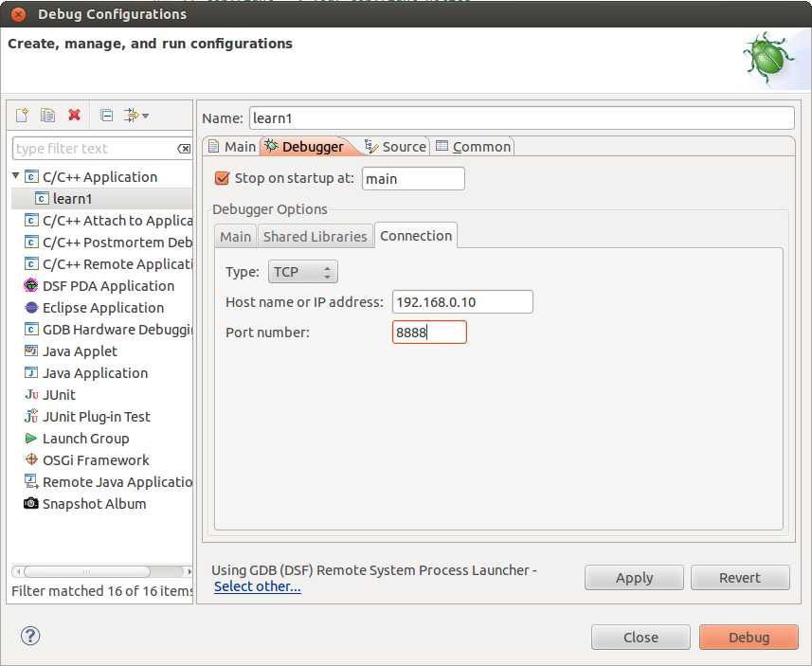Screen dimensions: 812x666
Task: Select C/C++ Attach to Application
Action: [117, 221]
